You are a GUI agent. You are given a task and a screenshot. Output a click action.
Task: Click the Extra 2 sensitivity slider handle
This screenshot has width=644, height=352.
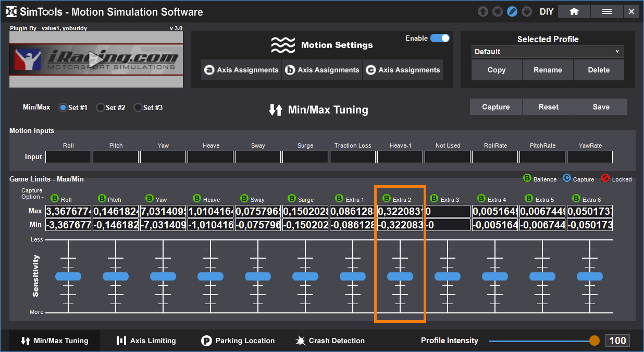click(x=400, y=276)
